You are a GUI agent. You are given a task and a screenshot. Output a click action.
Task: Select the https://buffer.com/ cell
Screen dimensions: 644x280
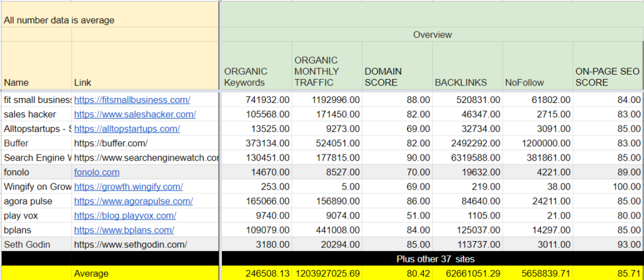coord(145,144)
